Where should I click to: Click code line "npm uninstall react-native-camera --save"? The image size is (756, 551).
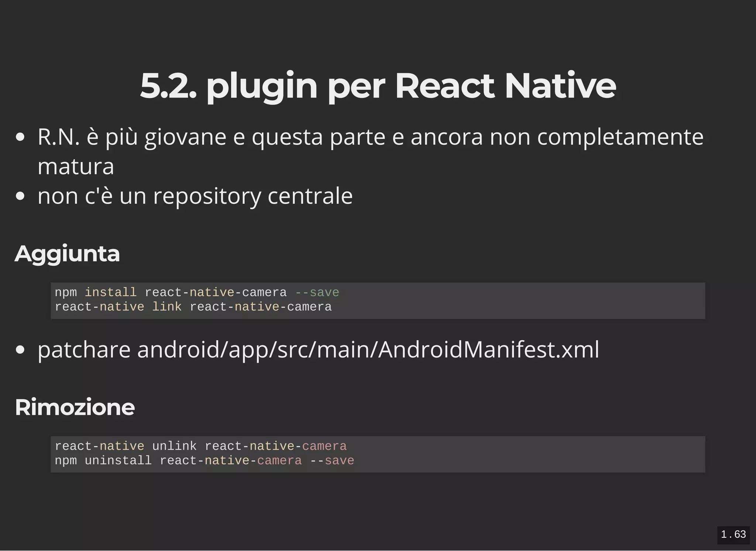point(204,461)
